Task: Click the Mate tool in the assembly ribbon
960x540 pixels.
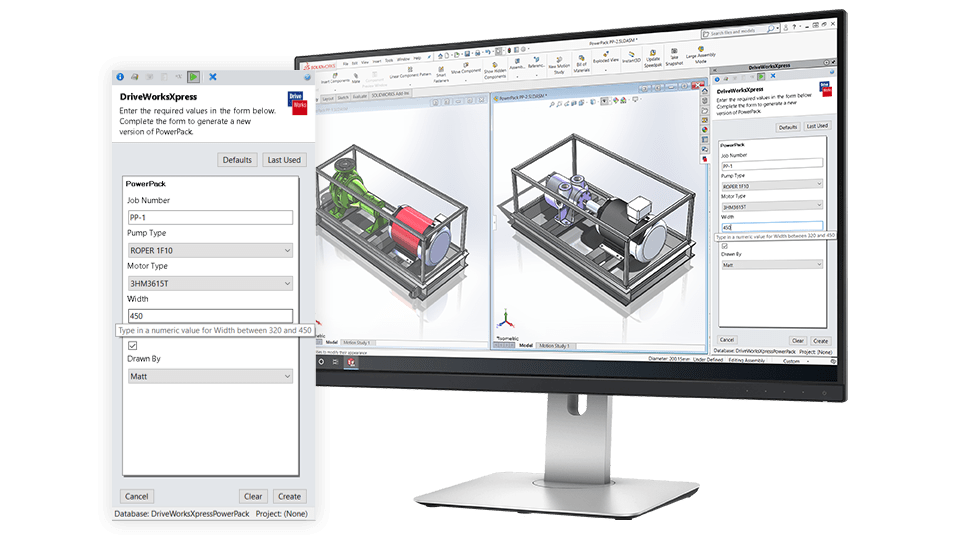Action: pos(356,77)
